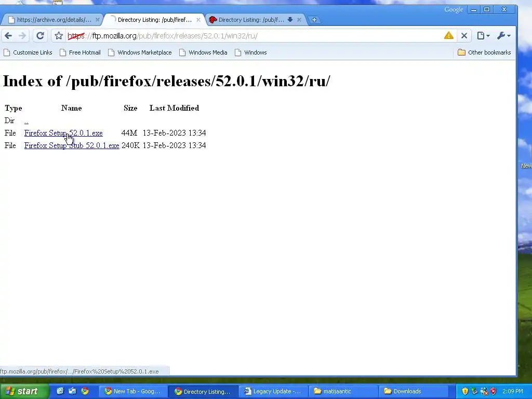Click the red shield tray icon
The image size is (532, 399).
494,391
